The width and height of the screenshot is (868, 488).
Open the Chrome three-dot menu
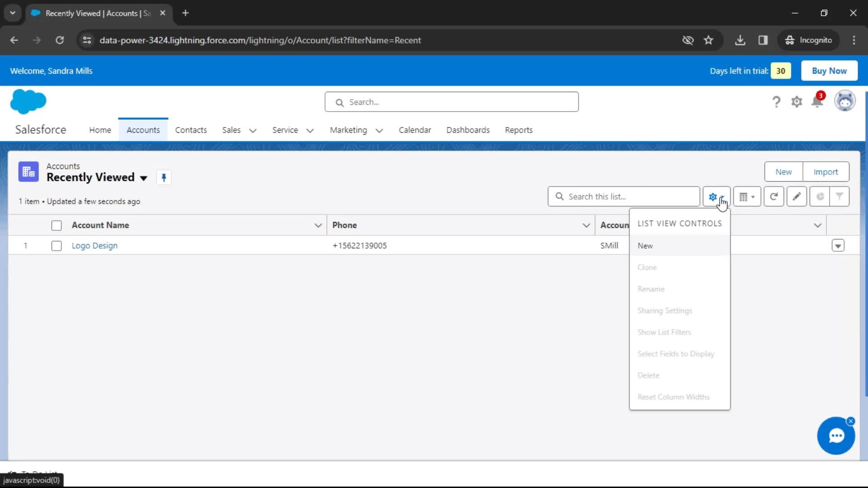pos(854,40)
